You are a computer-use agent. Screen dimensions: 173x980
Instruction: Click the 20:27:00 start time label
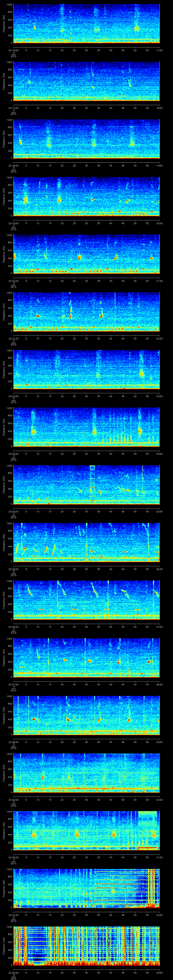(13, 684)
